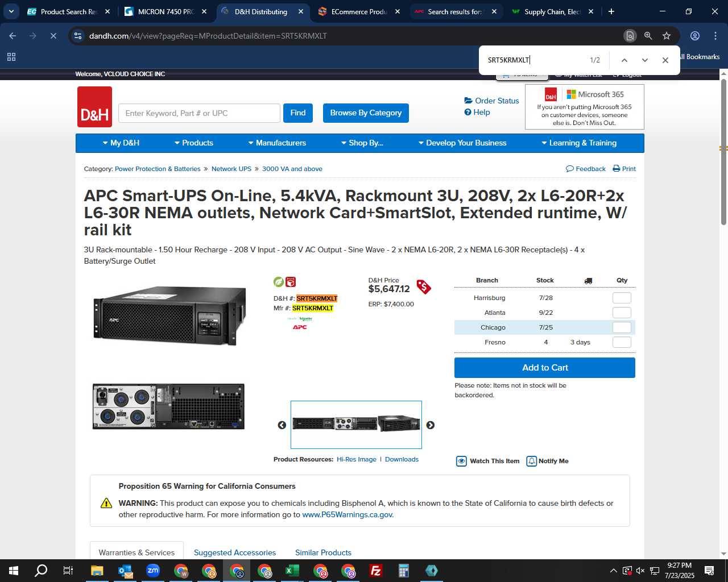
Task: Click the Network UPS breadcrumb link
Action: (x=231, y=169)
